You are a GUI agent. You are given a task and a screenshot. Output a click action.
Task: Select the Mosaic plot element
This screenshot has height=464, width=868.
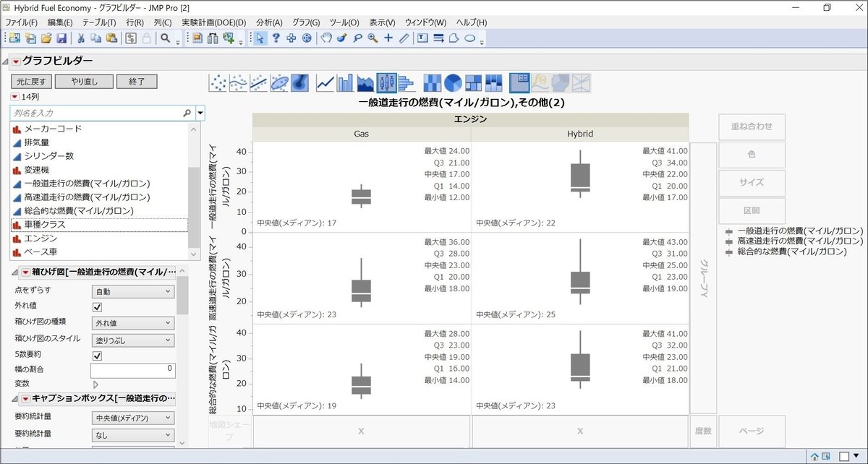pos(493,82)
